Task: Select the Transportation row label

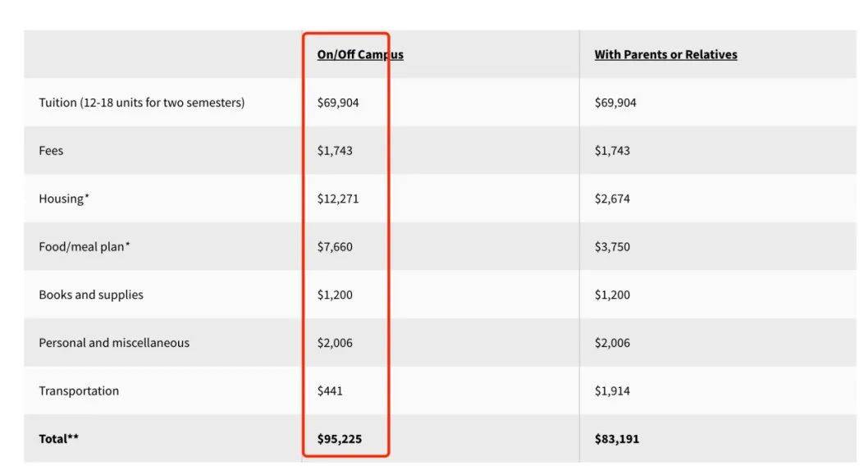Action: pos(79,391)
